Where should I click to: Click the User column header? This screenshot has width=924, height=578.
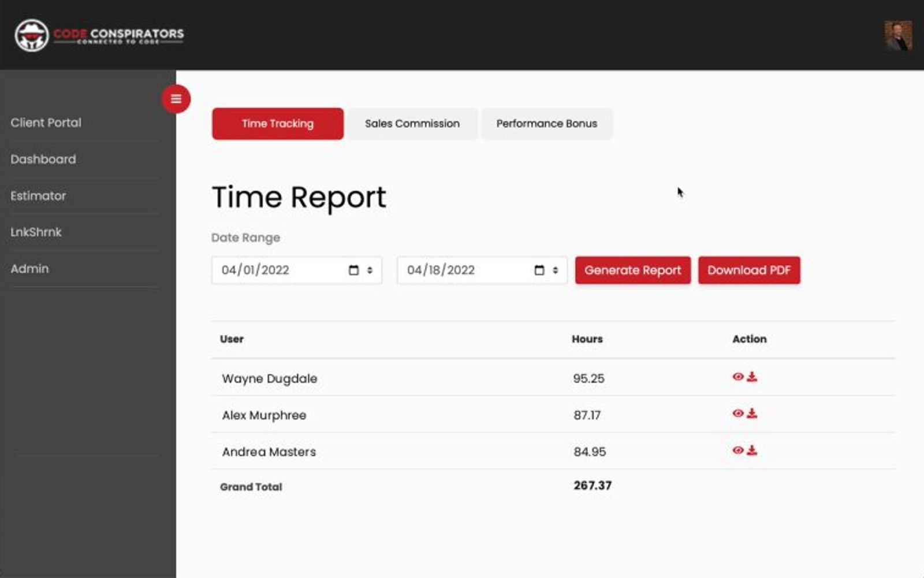232,339
